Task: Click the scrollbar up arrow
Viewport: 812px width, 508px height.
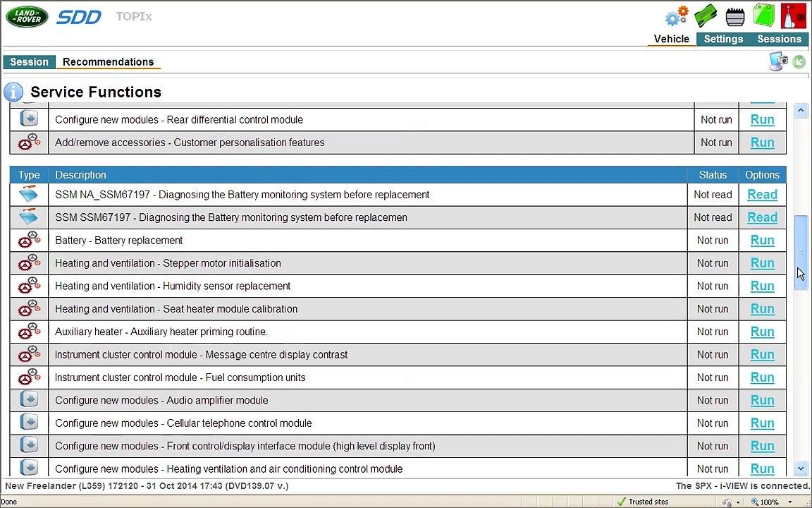Action: pyautogui.click(x=801, y=110)
